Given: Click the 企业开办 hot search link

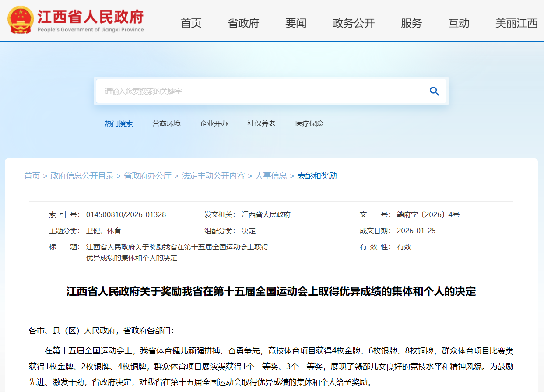Looking at the screenshot, I should tap(214, 124).
